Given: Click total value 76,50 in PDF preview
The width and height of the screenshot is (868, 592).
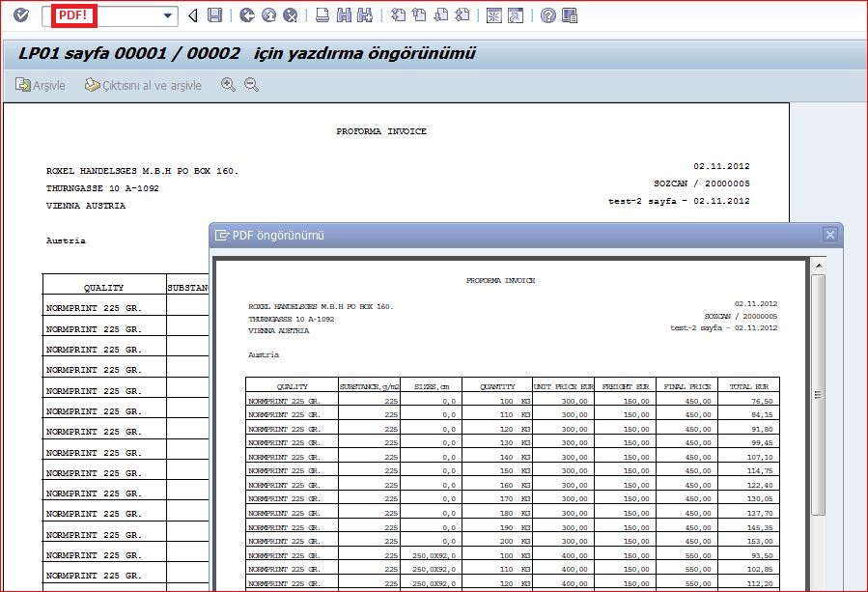Looking at the screenshot, I should tap(762, 401).
